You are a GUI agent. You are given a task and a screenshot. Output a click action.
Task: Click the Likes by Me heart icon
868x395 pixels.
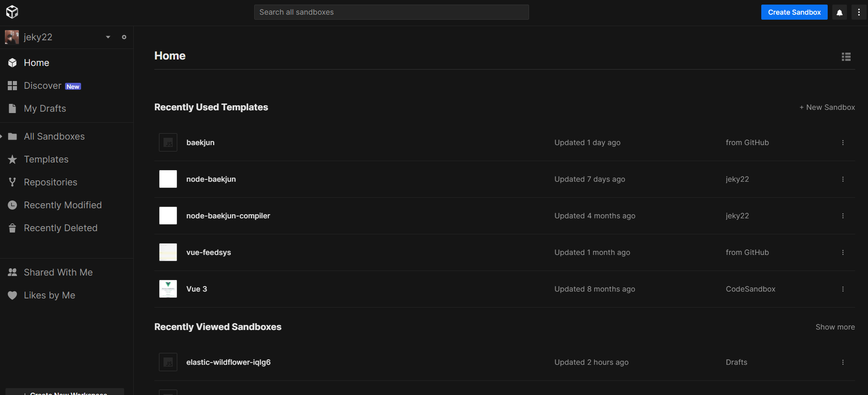[x=12, y=295]
